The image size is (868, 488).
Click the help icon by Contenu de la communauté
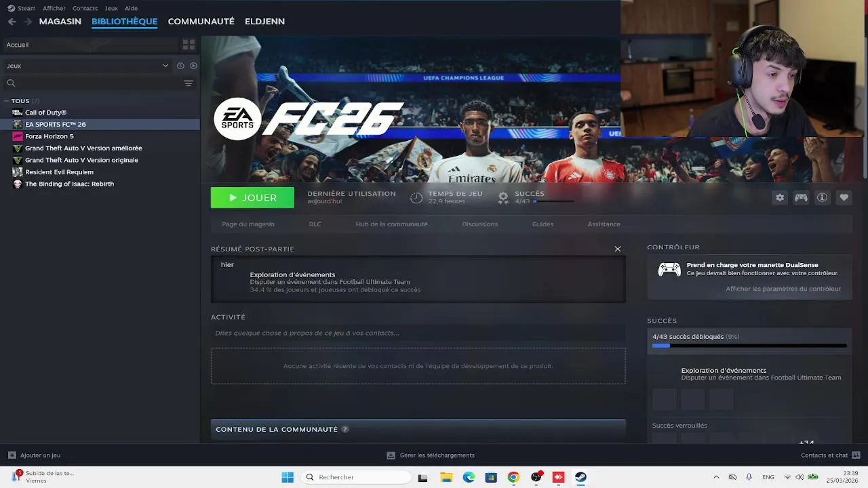tap(345, 429)
